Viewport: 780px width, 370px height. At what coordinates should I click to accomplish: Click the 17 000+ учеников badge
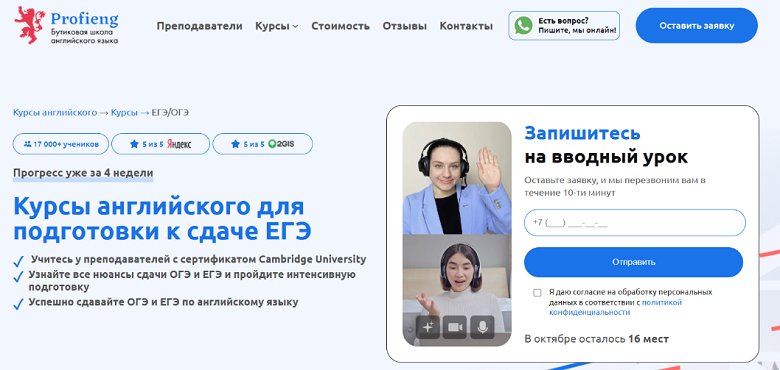61,144
